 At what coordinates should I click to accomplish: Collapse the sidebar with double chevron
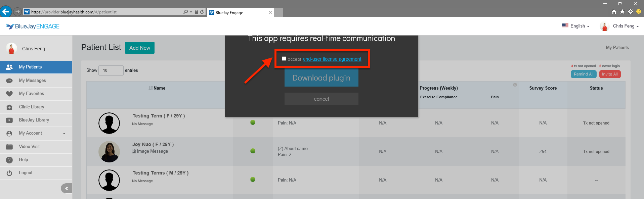[x=67, y=188]
